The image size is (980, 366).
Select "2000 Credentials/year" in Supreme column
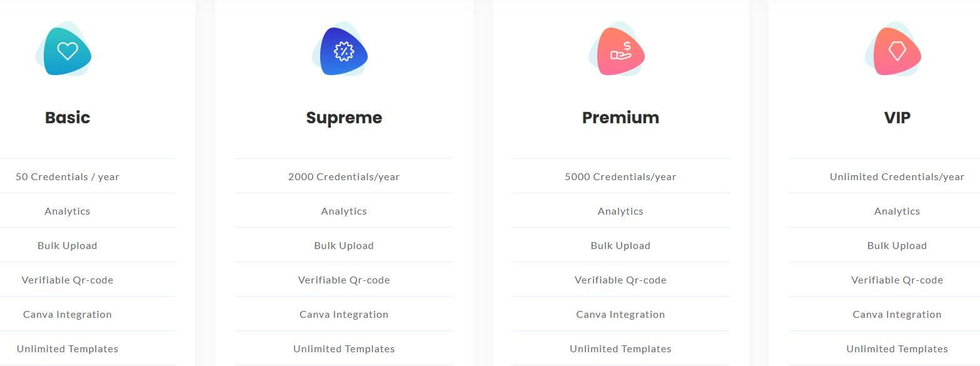pos(344,176)
